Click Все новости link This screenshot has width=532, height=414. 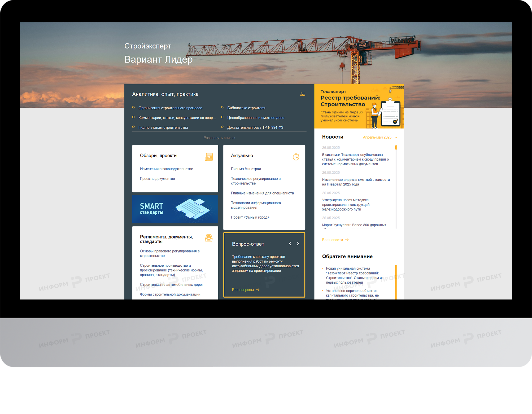coord(335,240)
